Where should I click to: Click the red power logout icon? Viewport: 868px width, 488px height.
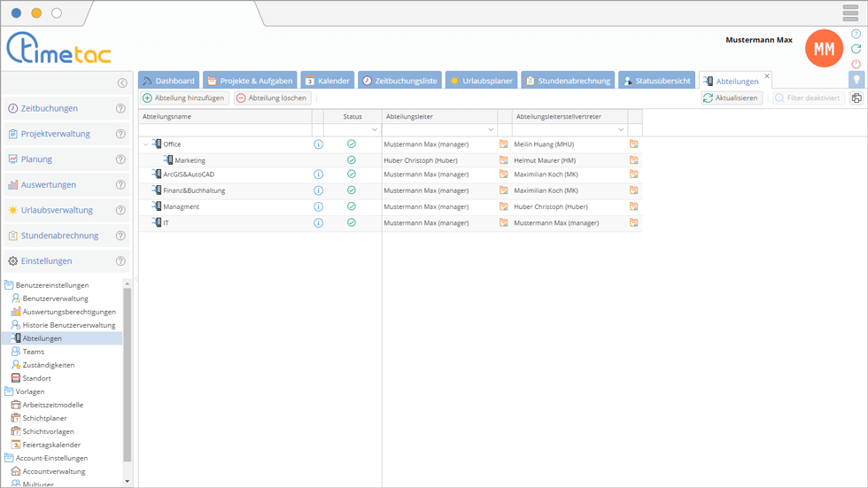click(x=856, y=64)
